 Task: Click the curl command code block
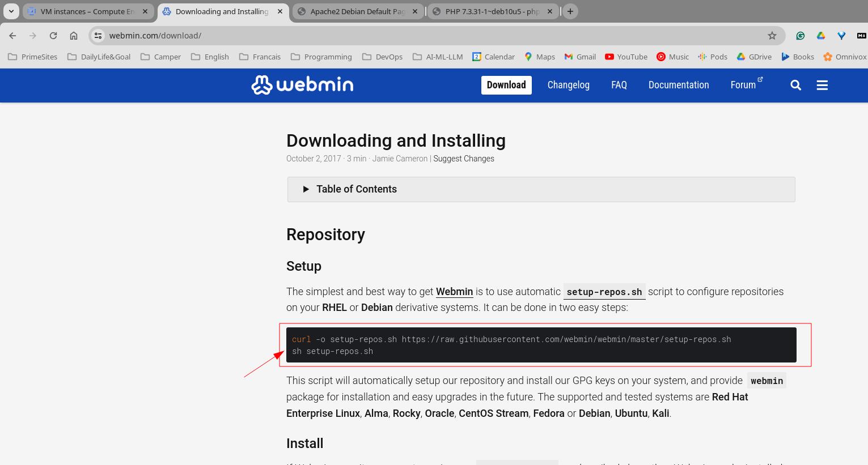pos(541,345)
